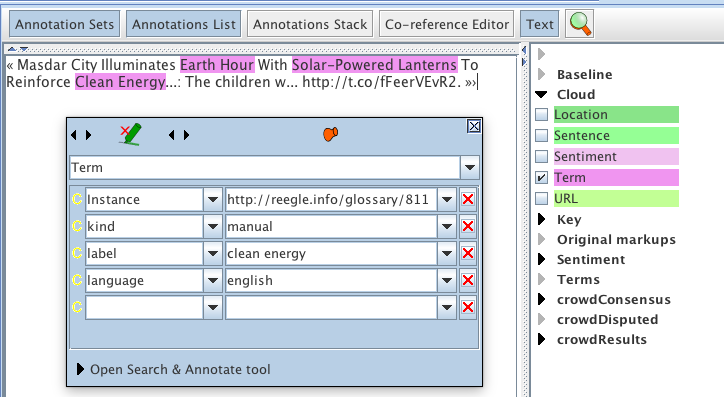Click the highlighted Earth Hour annotation
Image resolution: width=724 pixels, height=397 pixels.
pos(217,65)
